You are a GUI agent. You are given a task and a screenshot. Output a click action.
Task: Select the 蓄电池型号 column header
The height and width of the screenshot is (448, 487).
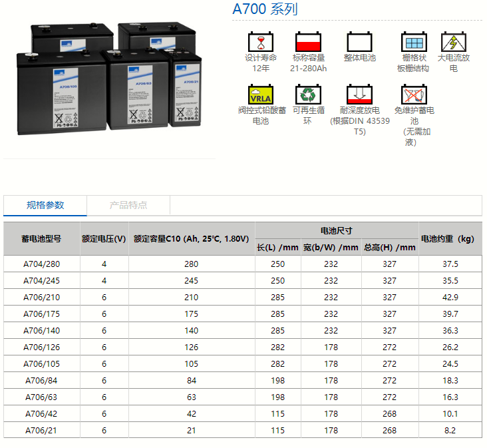tap(42, 239)
